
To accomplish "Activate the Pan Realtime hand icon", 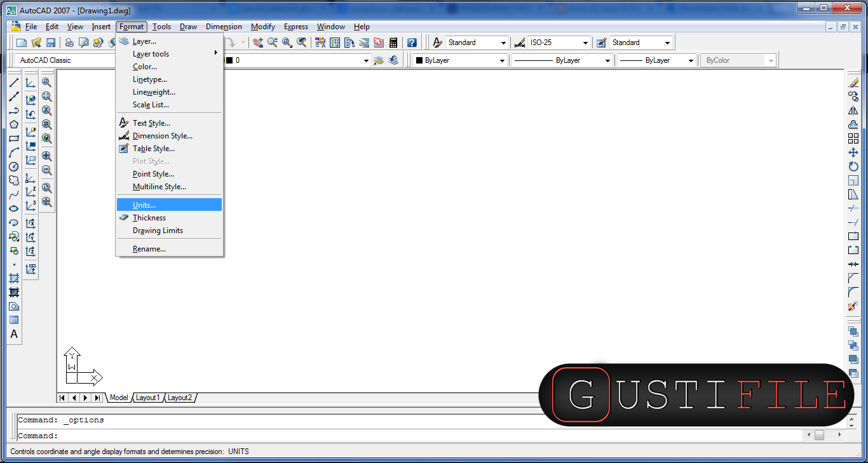I will [258, 43].
